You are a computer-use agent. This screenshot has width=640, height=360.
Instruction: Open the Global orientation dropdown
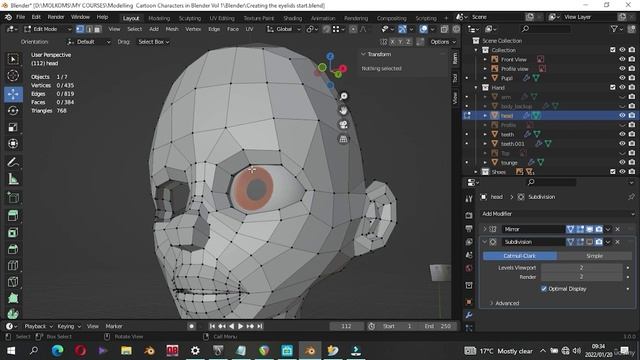284,29
